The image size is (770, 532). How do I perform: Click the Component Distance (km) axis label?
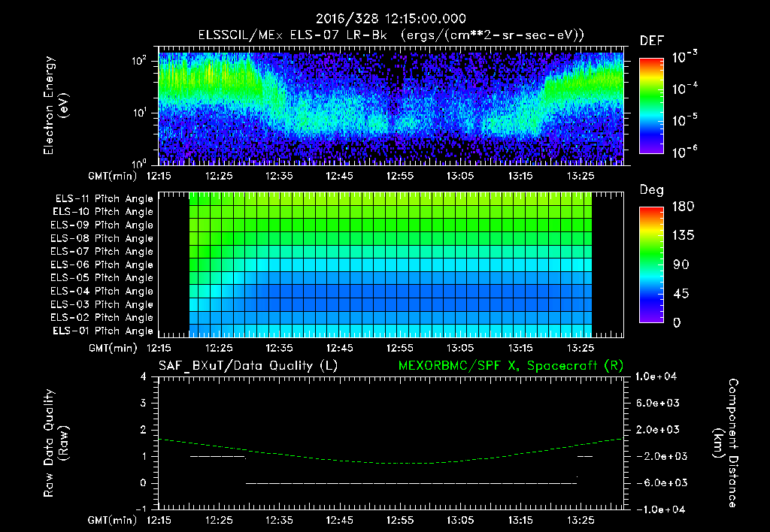pos(726,443)
